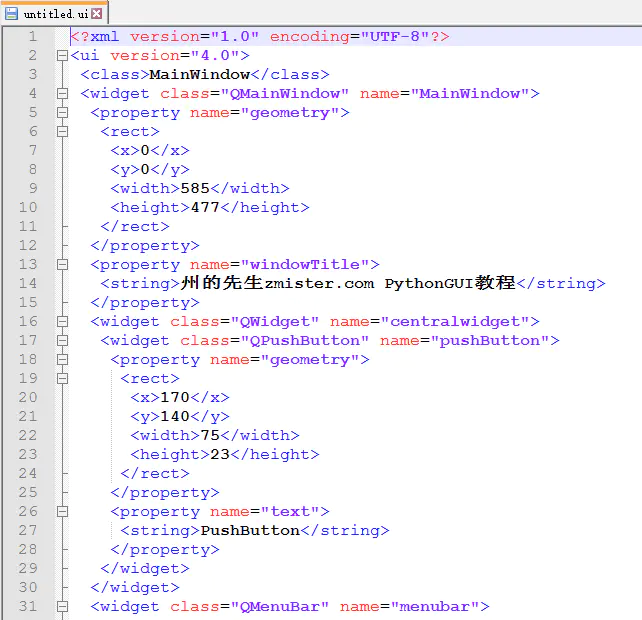The width and height of the screenshot is (642, 620).
Task: Collapse pushButton geometry fold at line 18
Action: point(62,360)
